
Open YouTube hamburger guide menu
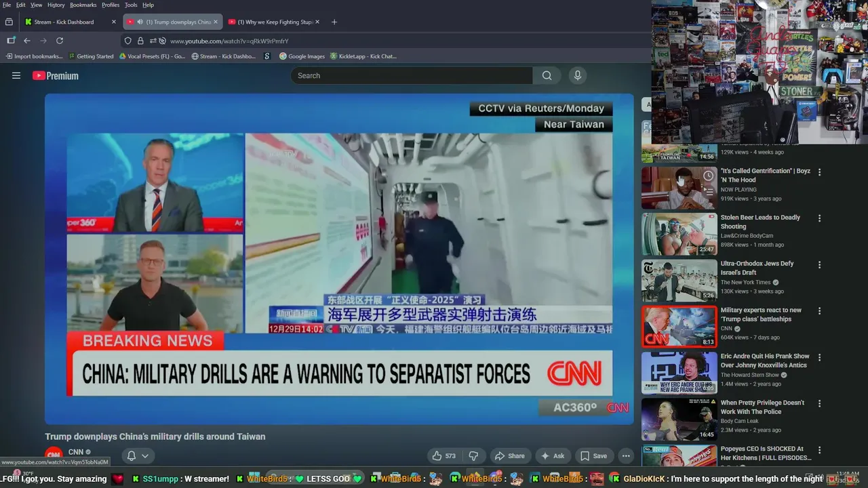coord(16,76)
